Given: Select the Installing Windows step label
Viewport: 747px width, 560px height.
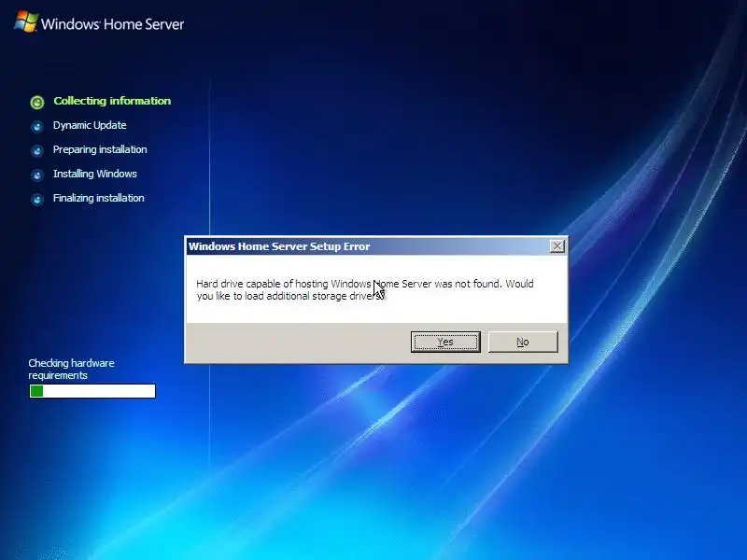Looking at the screenshot, I should point(95,174).
